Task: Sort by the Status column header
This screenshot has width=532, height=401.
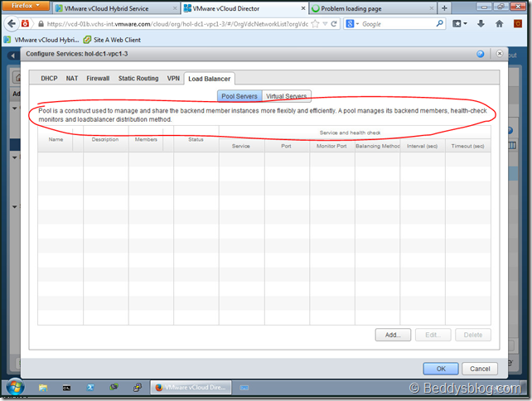Action: [x=196, y=139]
